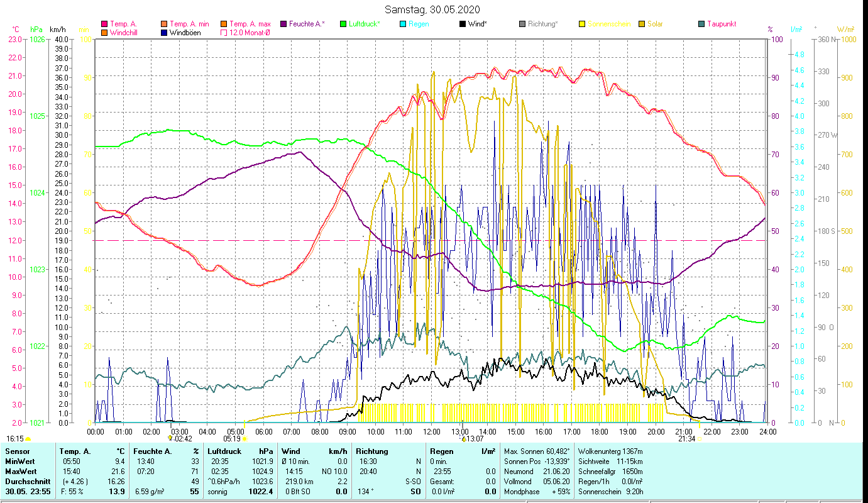868x503 pixels.
Task: Click the '°C' axis unit label at top left
Action: pyautogui.click(x=16, y=30)
